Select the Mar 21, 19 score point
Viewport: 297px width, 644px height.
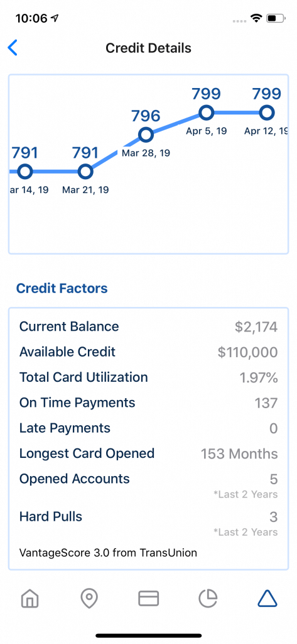click(85, 172)
